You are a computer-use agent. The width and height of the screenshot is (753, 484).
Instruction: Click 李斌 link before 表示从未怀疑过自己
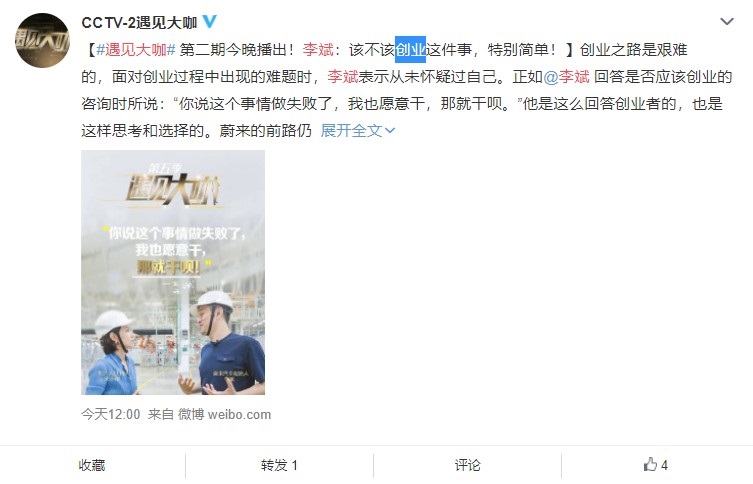click(343, 77)
